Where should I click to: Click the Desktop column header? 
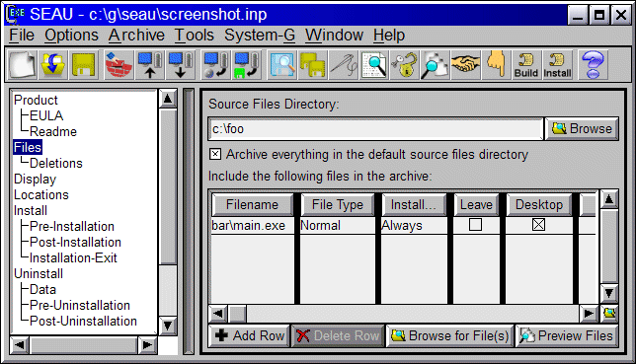tap(539, 205)
